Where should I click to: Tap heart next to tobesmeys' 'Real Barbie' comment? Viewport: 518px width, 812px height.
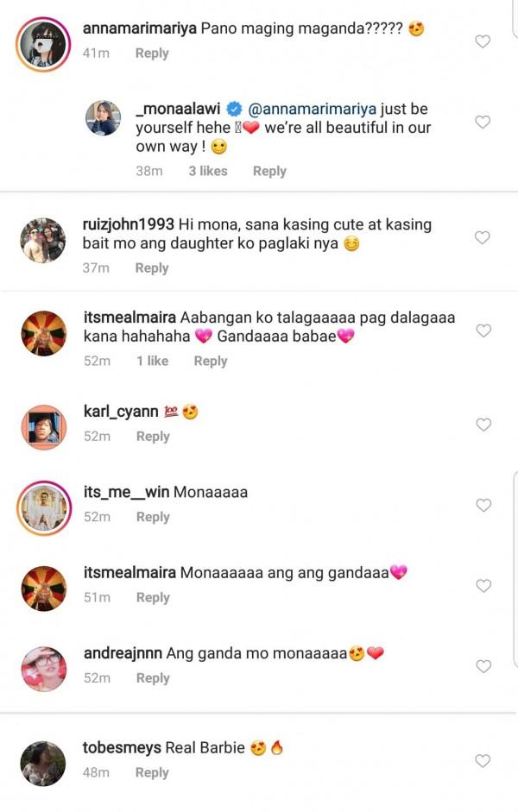pyautogui.click(x=483, y=761)
